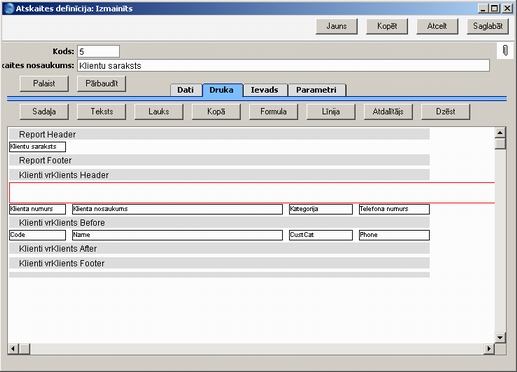Minimize the Atskaites definīcija window

(x=483, y=8)
